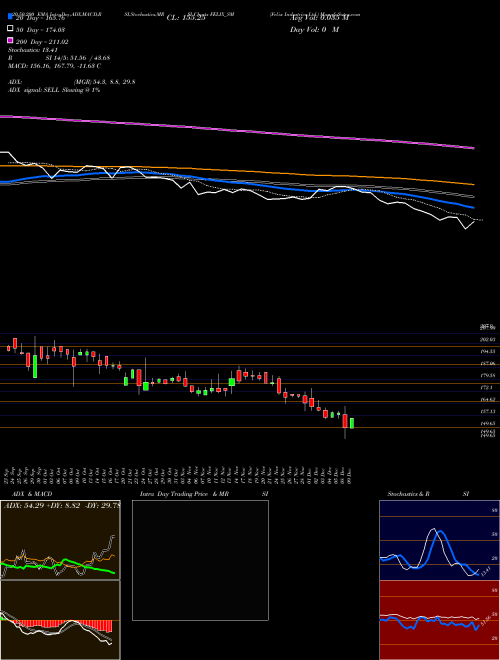The width and height of the screenshot is (500, 660).
Task: Click the 157.13 price axis label
Action: pos(489,411)
